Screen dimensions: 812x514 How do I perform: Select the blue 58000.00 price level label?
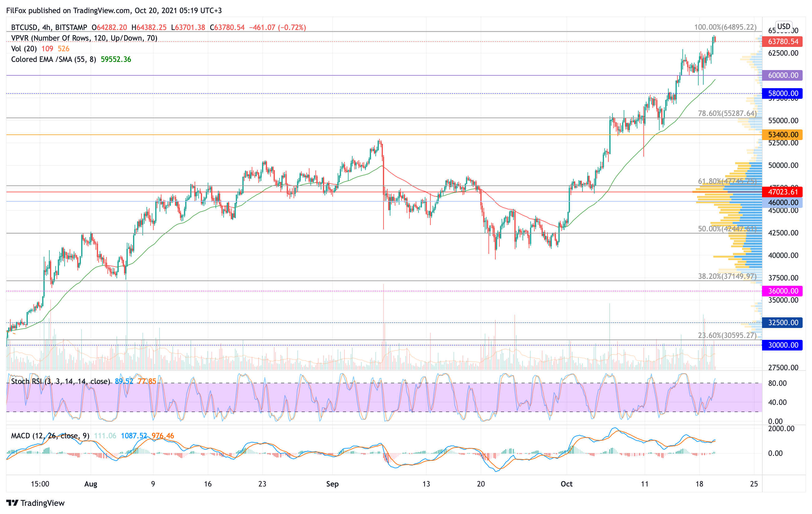tap(782, 93)
